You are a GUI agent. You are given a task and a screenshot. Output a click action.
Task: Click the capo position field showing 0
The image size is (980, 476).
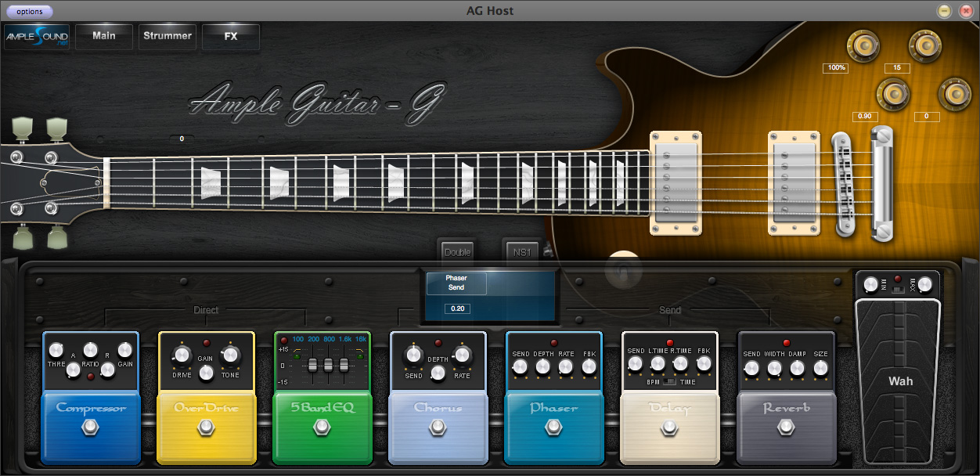pos(182,139)
